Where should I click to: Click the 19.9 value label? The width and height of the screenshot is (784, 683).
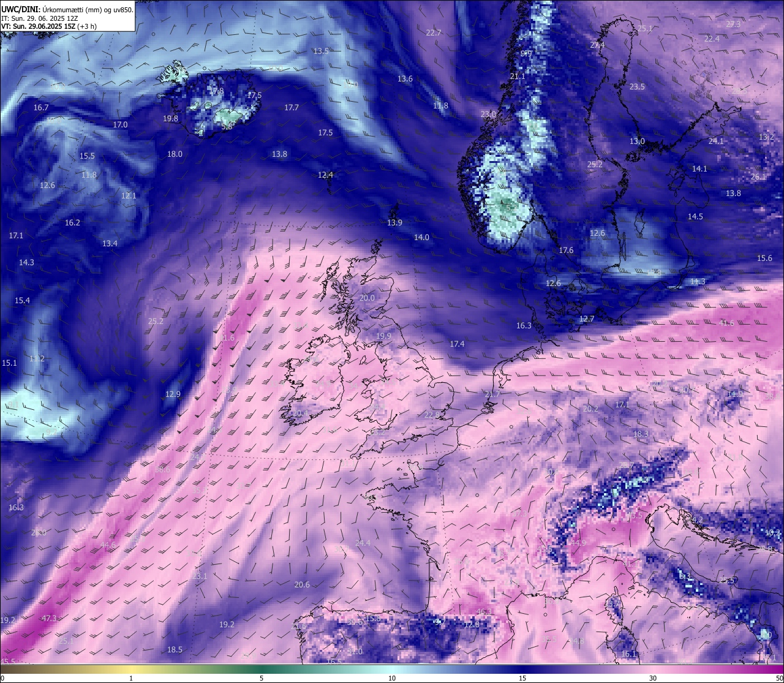(383, 336)
